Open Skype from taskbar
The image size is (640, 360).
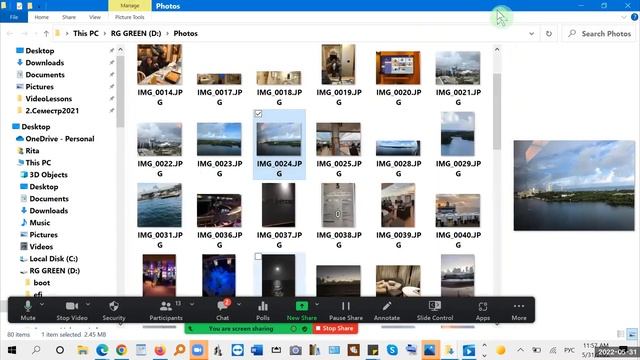click(392, 350)
